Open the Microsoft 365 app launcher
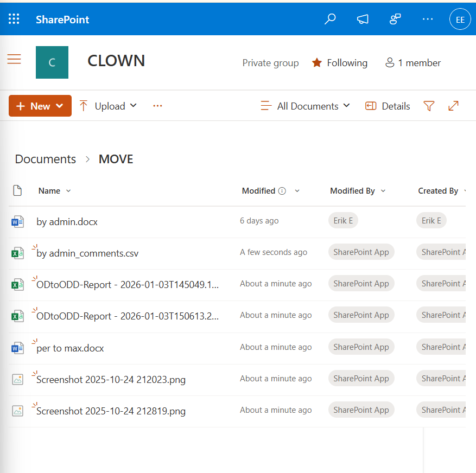 pyautogui.click(x=14, y=19)
